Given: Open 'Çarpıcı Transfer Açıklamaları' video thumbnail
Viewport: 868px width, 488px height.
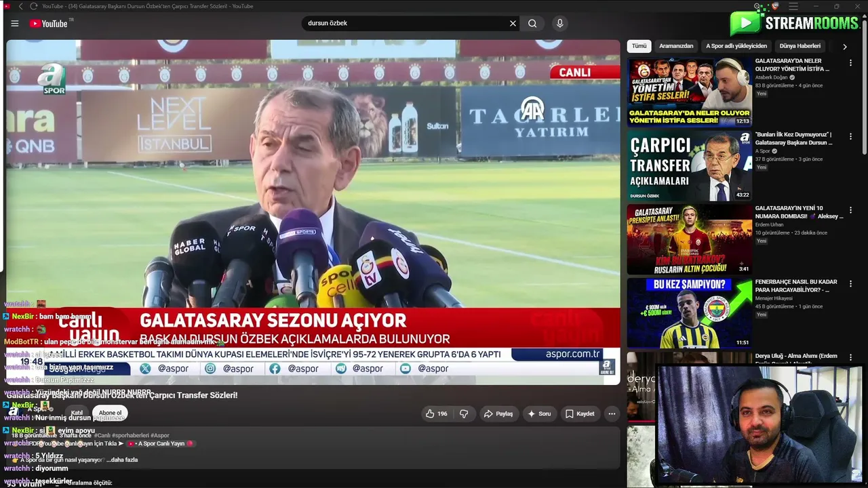Looking at the screenshot, I should (689, 166).
